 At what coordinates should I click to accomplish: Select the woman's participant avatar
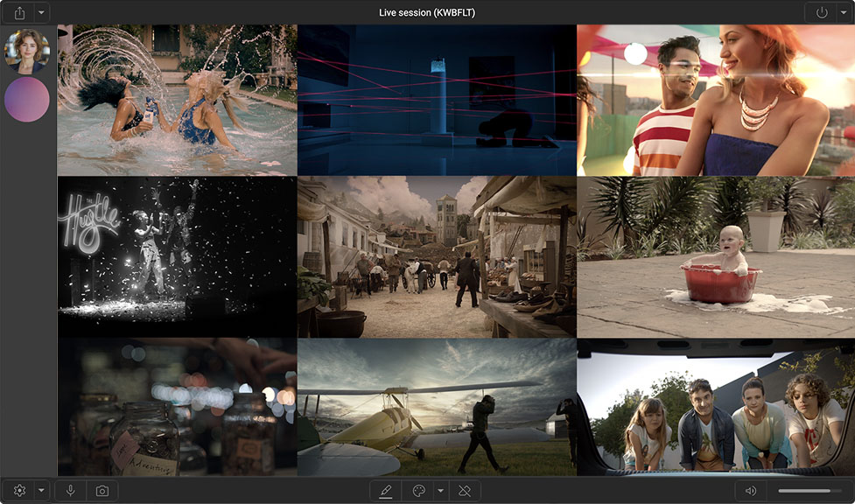(x=27, y=52)
